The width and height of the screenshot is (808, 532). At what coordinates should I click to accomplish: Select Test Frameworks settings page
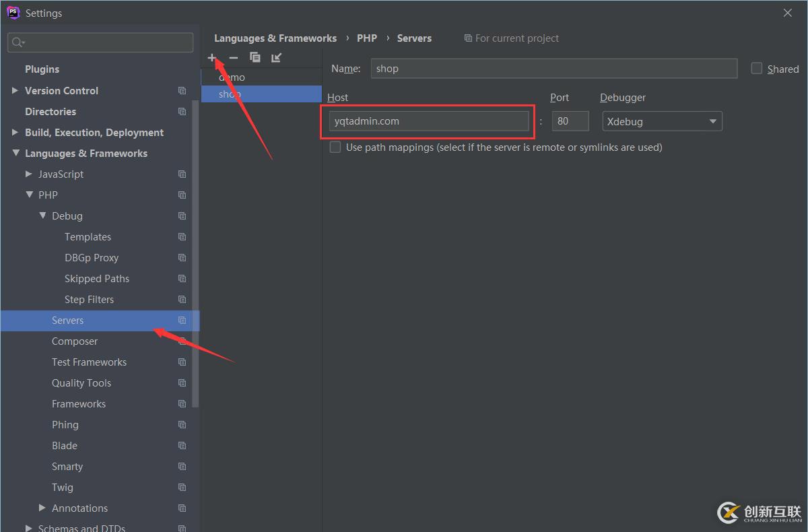[90, 362]
